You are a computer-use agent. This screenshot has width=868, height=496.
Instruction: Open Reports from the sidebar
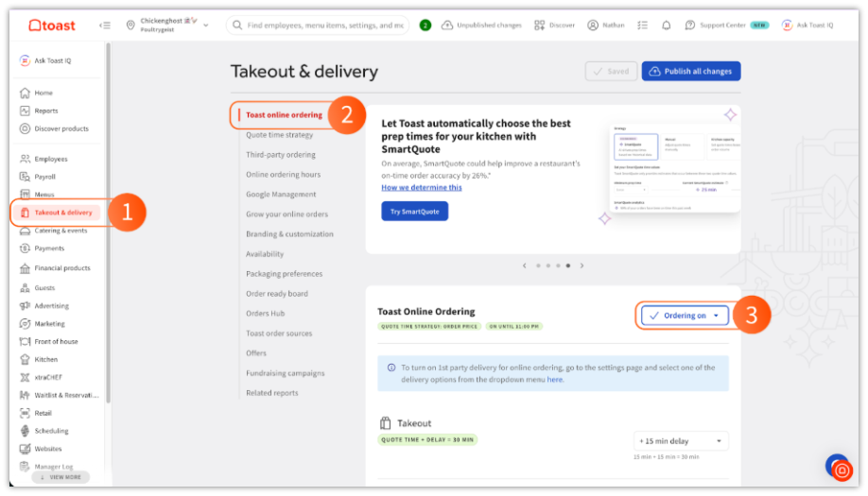tap(45, 111)
